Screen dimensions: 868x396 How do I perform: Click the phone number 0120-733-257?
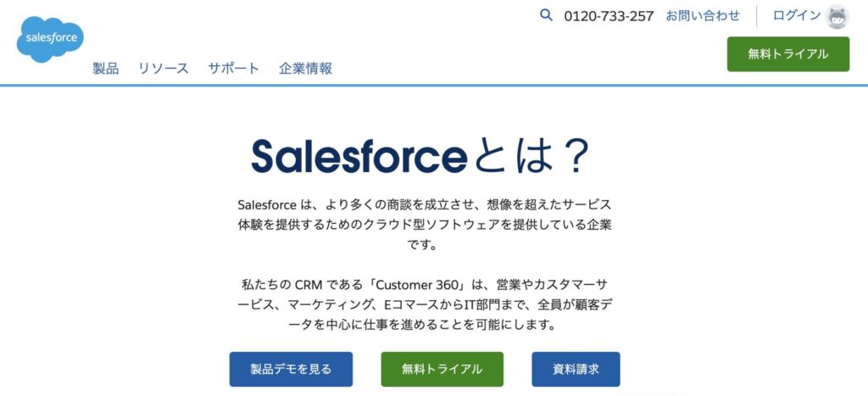(x=609, y=16)
